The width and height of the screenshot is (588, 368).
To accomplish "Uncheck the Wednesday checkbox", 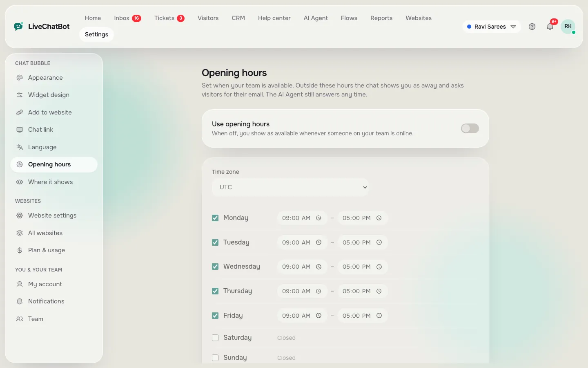I will pyautogui.click(x=215, y=267).
